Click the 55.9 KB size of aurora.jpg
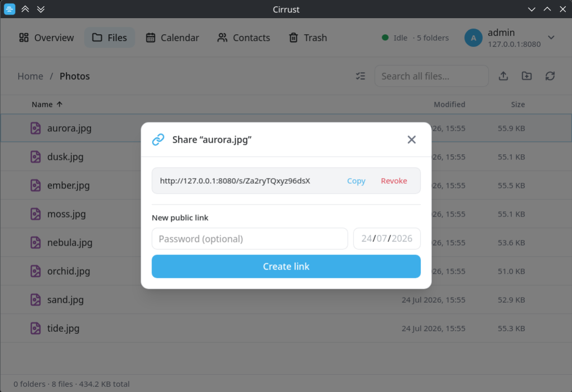572x392 pixels. pos(511,128)
